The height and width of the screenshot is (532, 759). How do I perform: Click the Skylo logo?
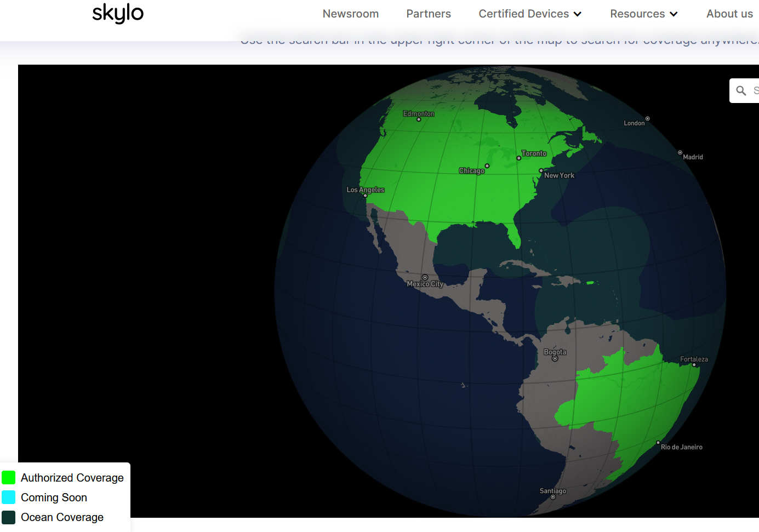coord(118,13)
